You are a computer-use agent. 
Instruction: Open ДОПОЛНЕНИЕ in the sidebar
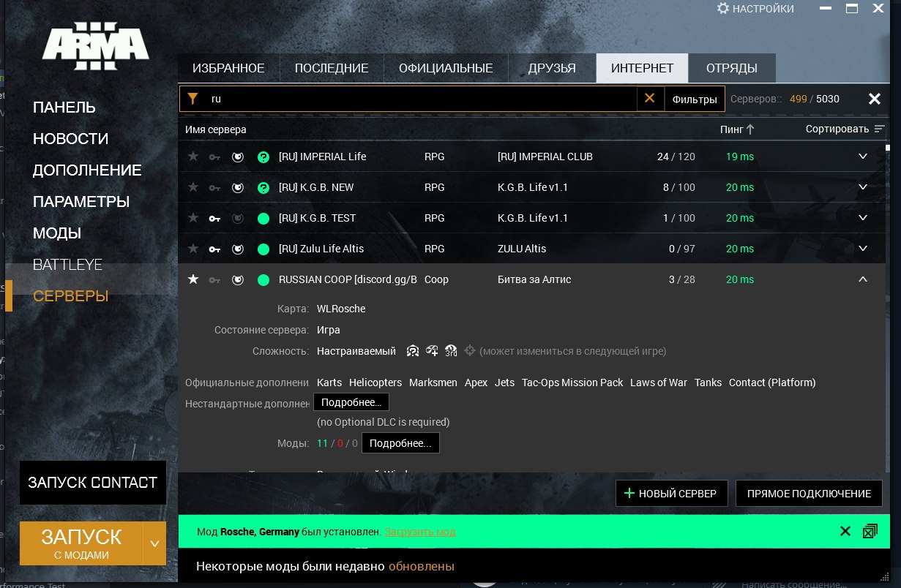[87, 170]
